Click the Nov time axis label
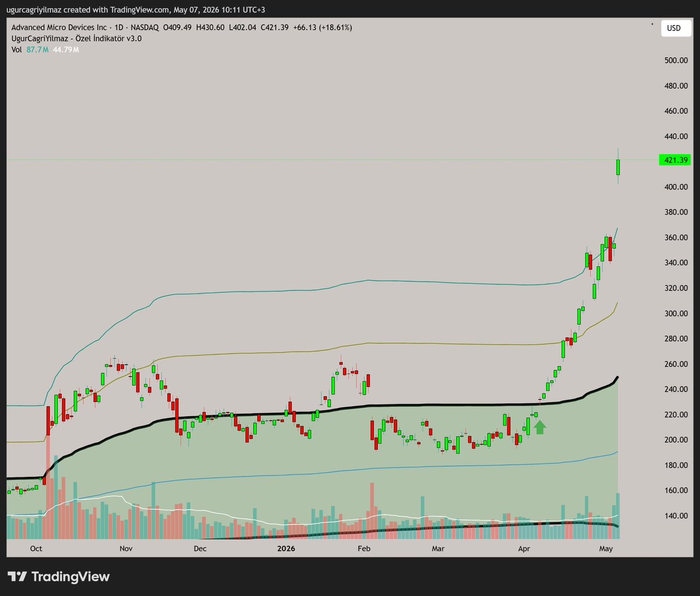The image size is (700, 596). point(126,549)
